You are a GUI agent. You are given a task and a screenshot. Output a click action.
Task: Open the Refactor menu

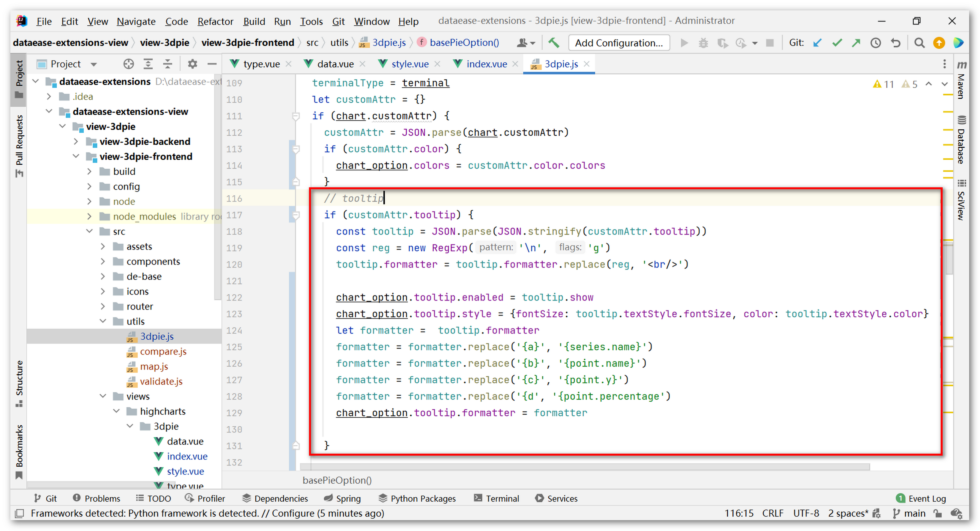[x=215, y=21]
